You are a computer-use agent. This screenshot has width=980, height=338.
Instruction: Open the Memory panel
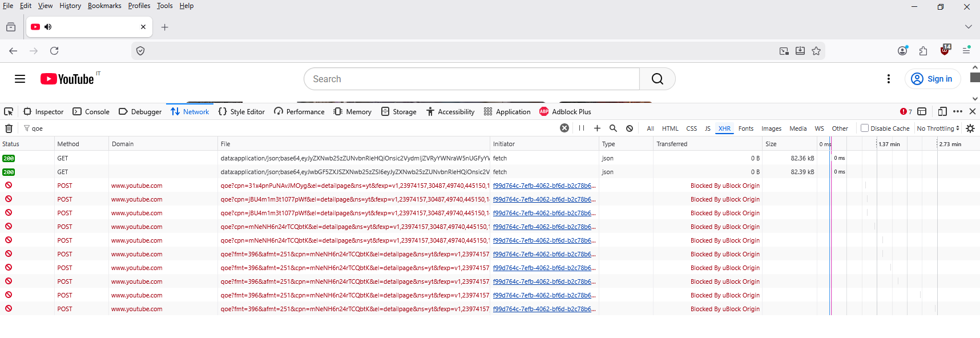pyautogui.click(x=352, y=112)
